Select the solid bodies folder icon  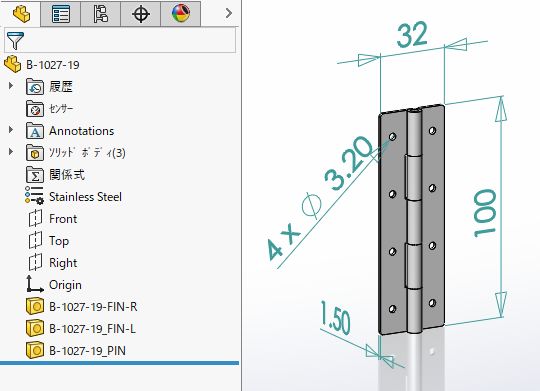point(34,153)
